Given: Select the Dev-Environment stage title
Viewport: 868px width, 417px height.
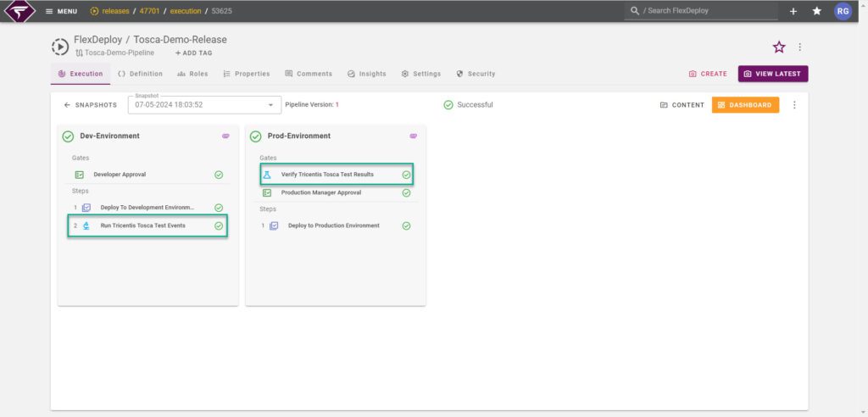Looking at the screenshot, I should pos(109,136).
